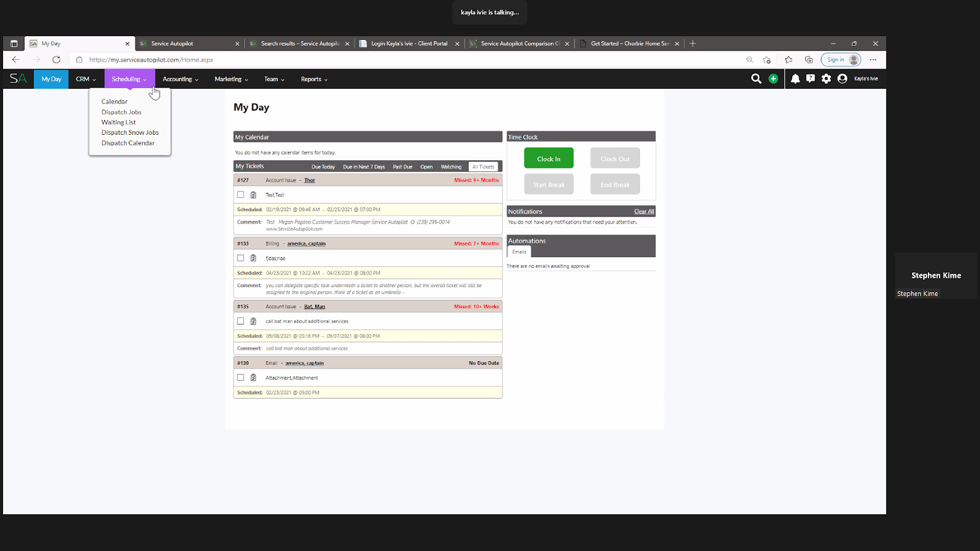Select Dispatch Jobs menu entry

coord(121,112)
